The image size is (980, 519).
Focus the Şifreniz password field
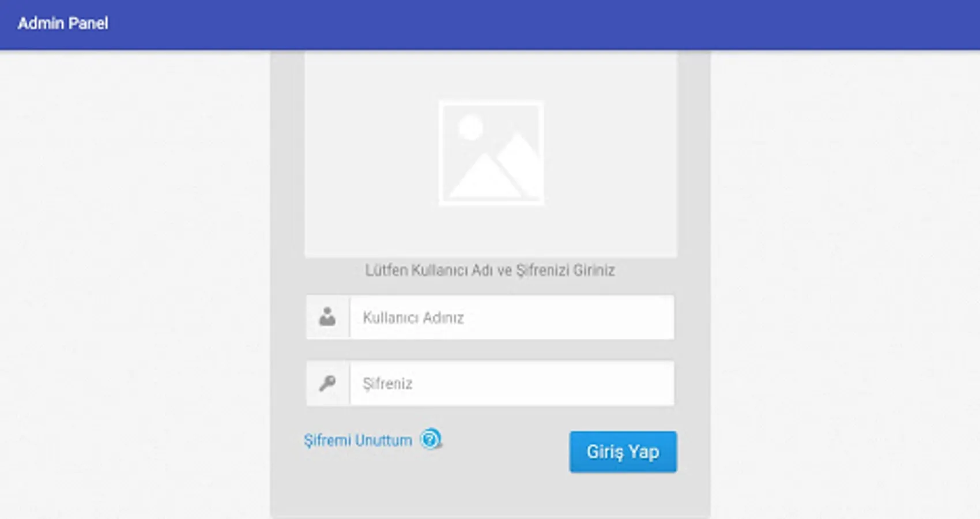click(x=512, y=383)
